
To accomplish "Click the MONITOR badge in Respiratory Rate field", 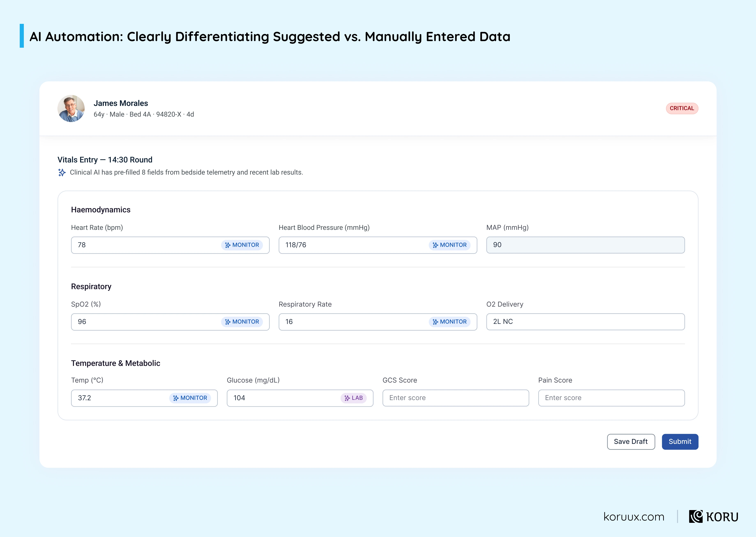I will [449, 322].
